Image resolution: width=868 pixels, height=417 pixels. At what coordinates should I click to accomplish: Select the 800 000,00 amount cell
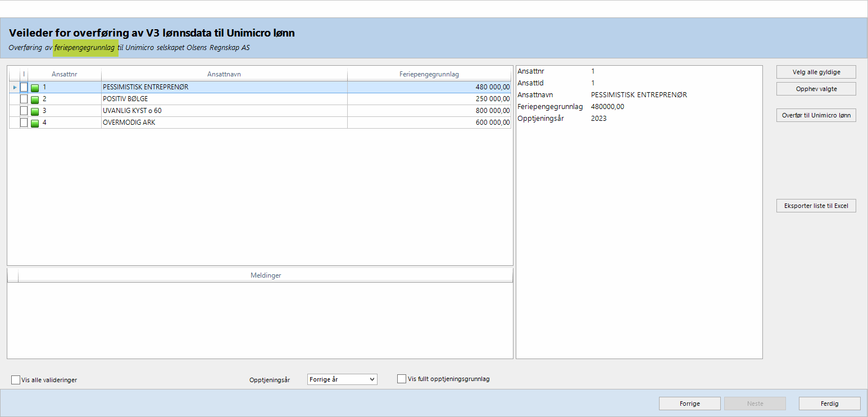tap(429, 111)
